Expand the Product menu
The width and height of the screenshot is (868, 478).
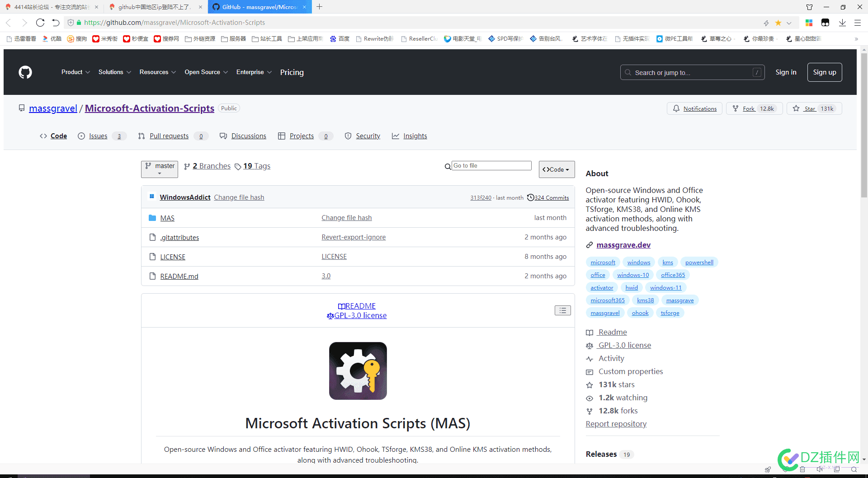coord(75,72)
